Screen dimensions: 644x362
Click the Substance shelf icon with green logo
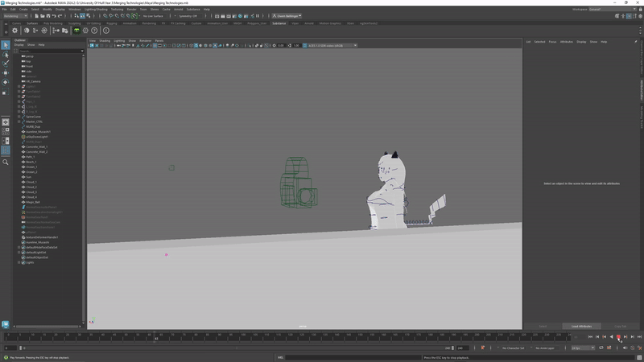tap(76, 31)
